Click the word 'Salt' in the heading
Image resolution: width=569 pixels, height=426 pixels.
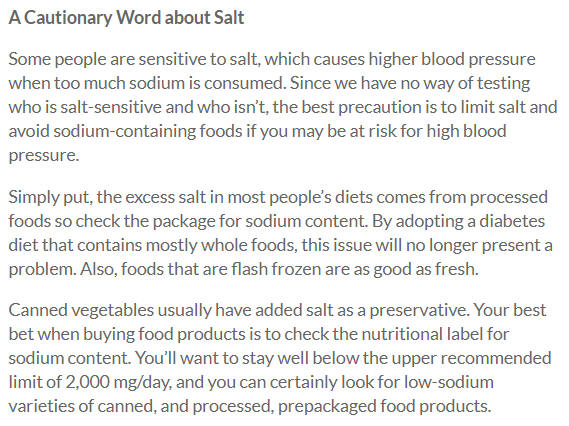coord(229,17)
